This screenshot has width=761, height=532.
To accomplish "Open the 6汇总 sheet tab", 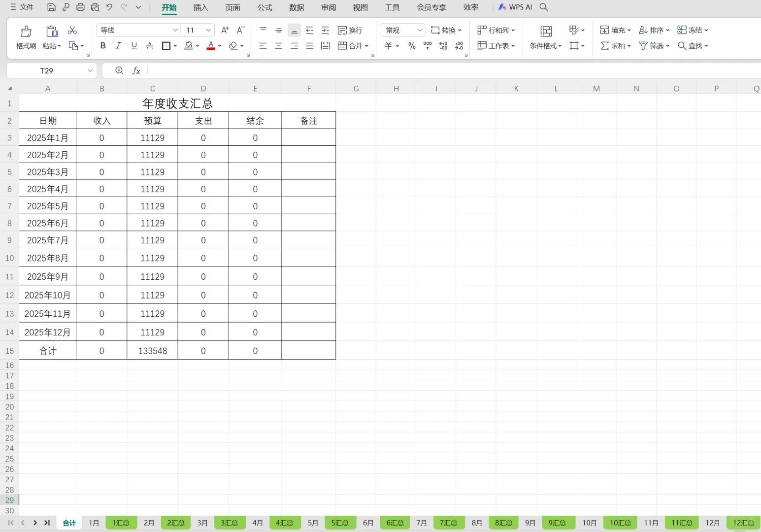I will (x=395, y=523).
